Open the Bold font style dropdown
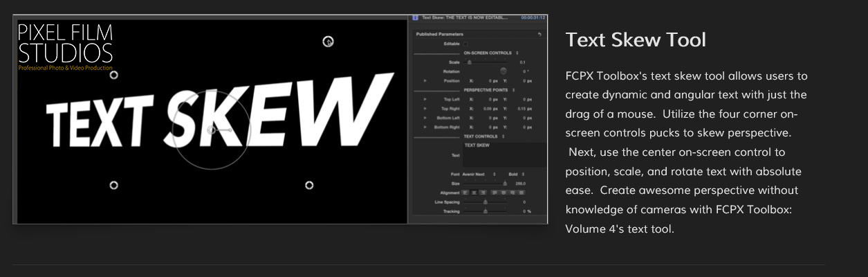Screen dimensions: 868x277 point(516,174)
